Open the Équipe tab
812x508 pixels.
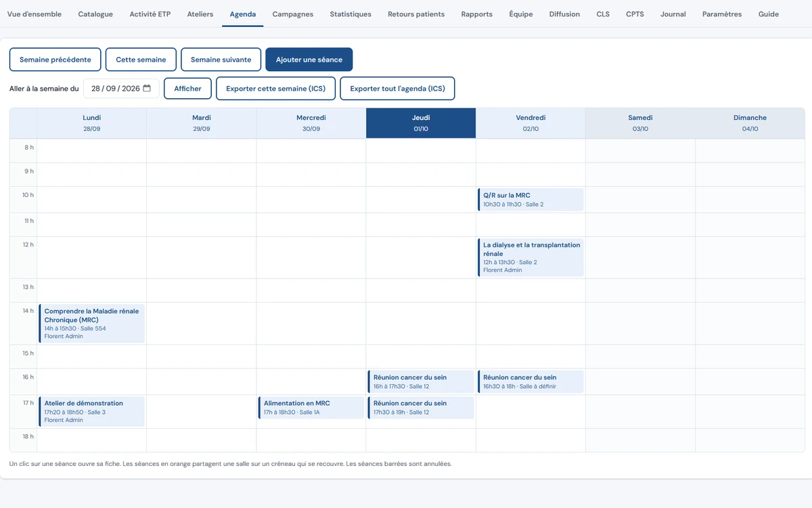pos(521,14)
